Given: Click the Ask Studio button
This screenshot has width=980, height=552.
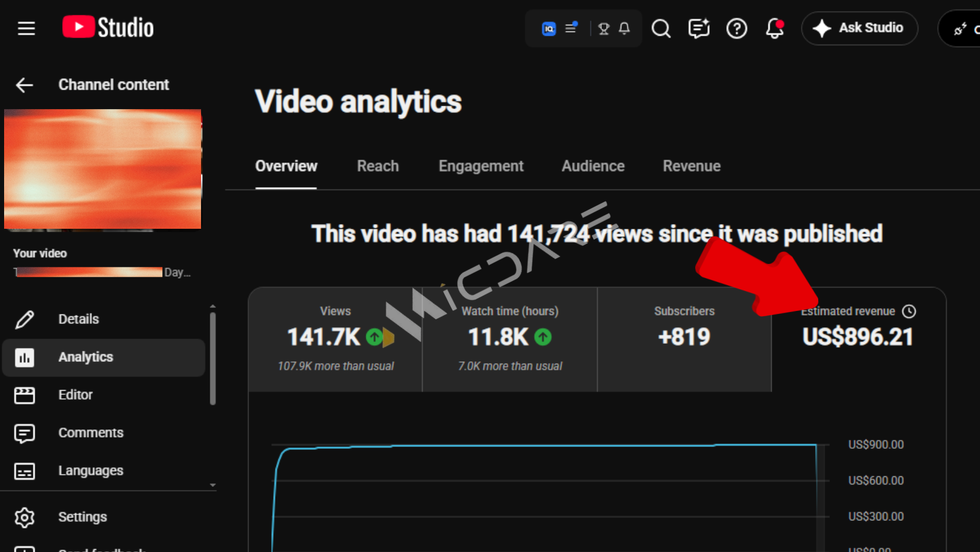Looking at the screenshot, I should [x=859, y=28].
